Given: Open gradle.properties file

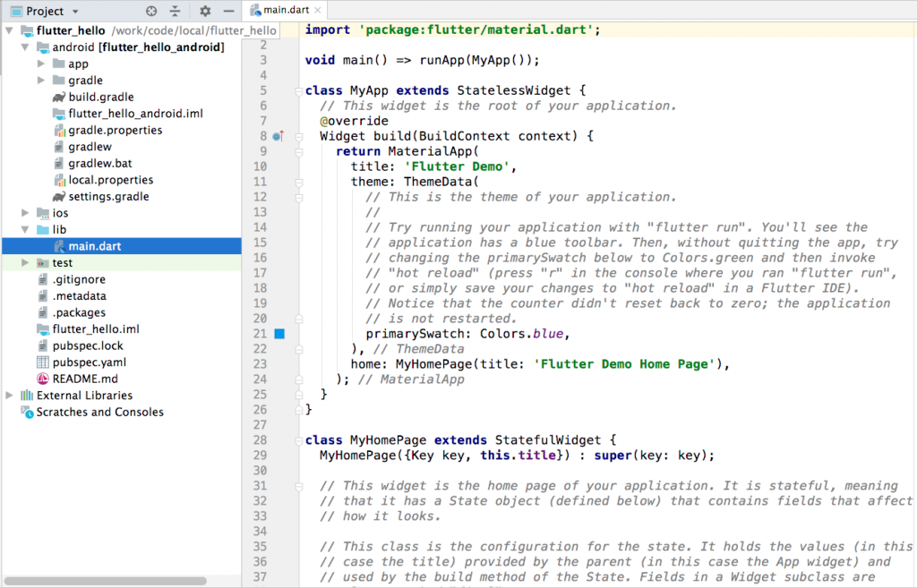Looking at the screenshot, I should [116, 131].
